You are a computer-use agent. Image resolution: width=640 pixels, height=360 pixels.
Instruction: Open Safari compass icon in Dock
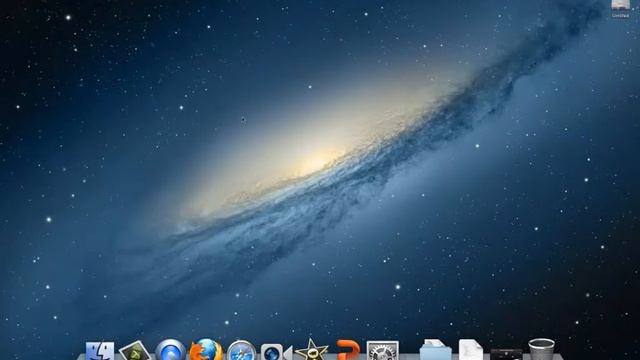241,351
